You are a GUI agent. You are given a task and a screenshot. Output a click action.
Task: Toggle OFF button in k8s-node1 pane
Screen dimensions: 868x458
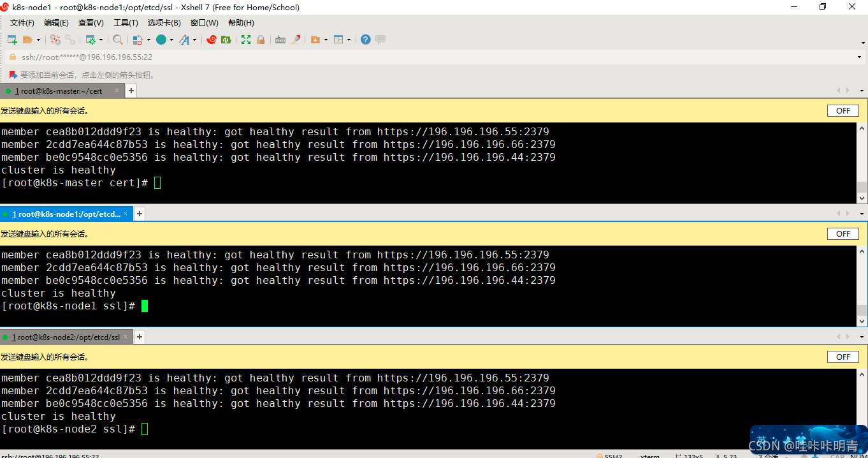(843, 233)
